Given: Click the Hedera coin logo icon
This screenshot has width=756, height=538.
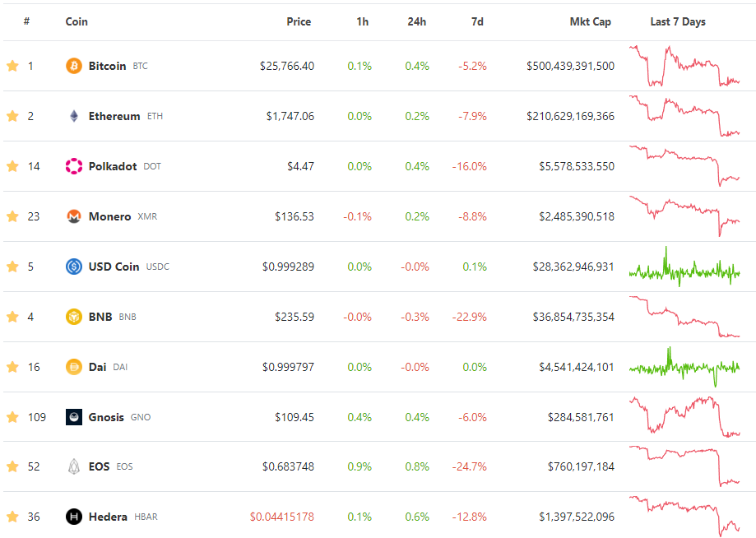Looking at the screenshot, I should coord(74,517).
